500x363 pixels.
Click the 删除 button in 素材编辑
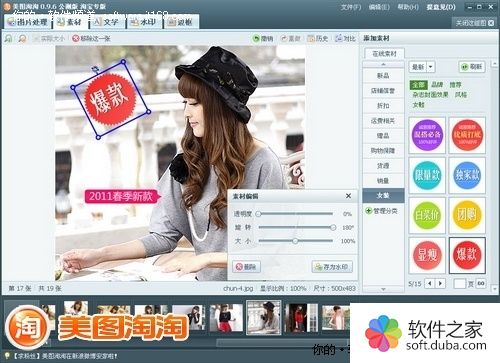pyautogui.click(x=246, y=267)
